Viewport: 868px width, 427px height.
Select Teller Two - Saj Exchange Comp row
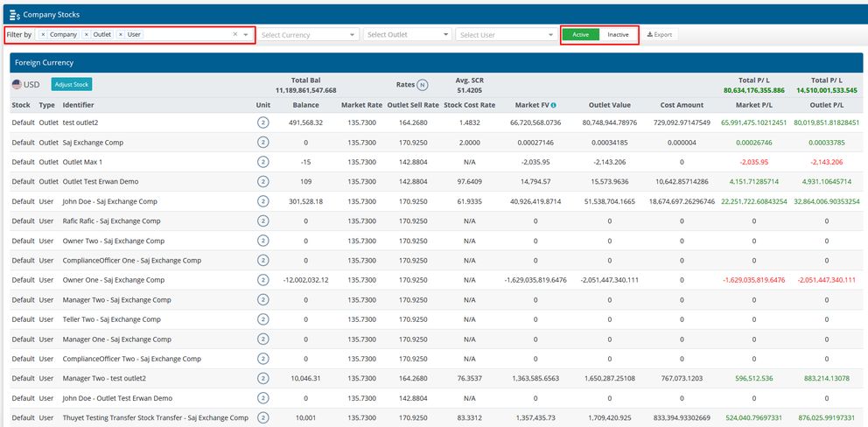pyautogui.click(x=437, y=319)
